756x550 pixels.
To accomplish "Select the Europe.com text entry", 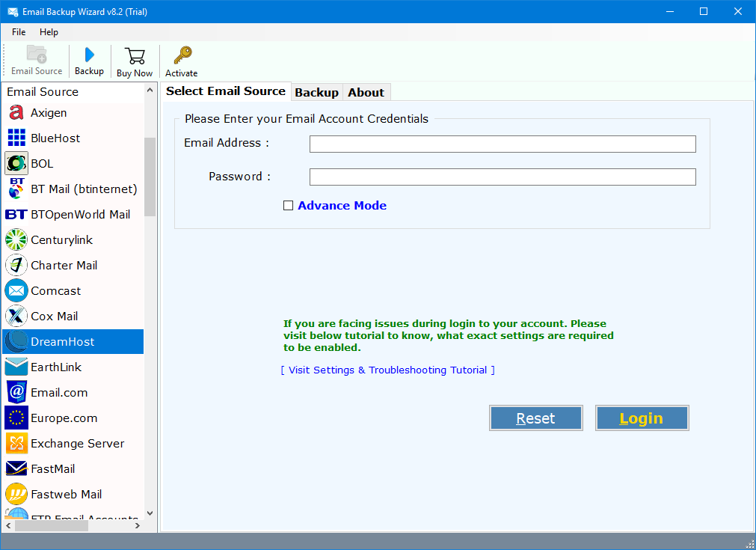I will [x=64, y=418].
